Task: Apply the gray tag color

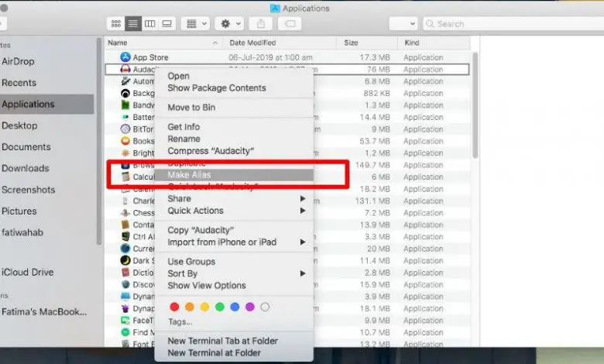Action: point(265,307)
